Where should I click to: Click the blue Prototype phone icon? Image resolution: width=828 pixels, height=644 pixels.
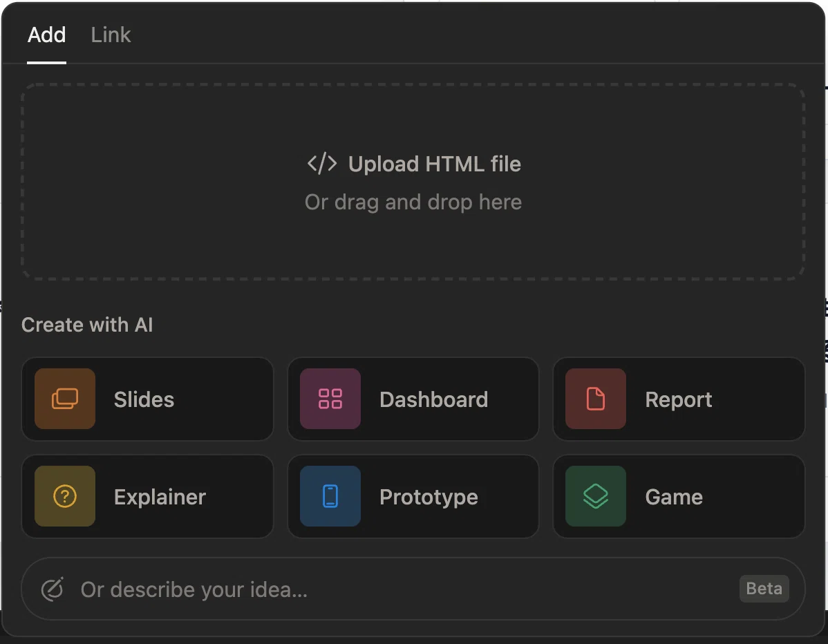coord(330,496)
